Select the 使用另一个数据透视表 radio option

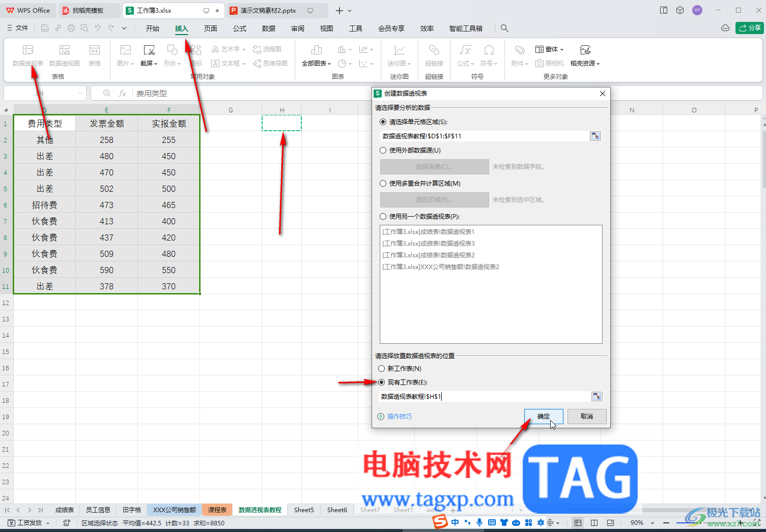pos(383,217)
